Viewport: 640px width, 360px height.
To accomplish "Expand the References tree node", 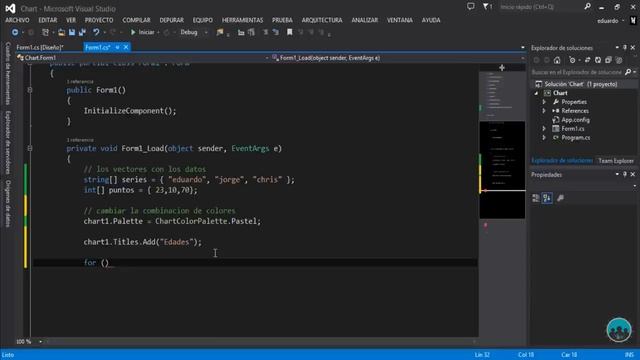I will [x=544, y=111].
